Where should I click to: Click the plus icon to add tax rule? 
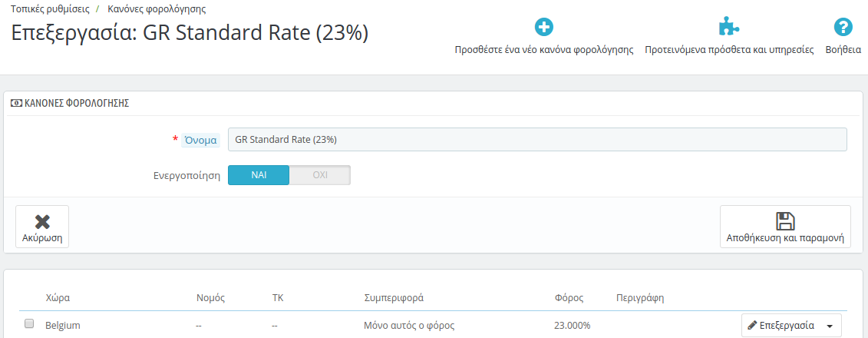pyautogui.click(x=544, y=27)
